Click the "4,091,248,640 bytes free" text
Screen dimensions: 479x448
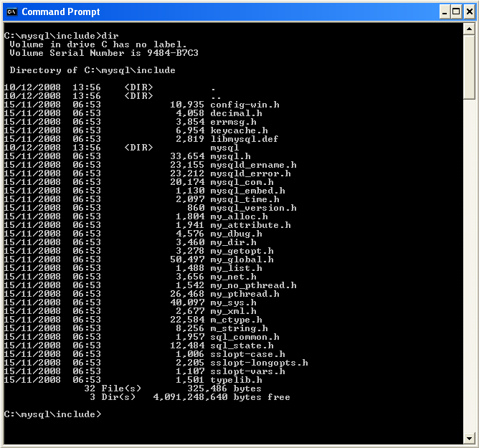(222, 397)
